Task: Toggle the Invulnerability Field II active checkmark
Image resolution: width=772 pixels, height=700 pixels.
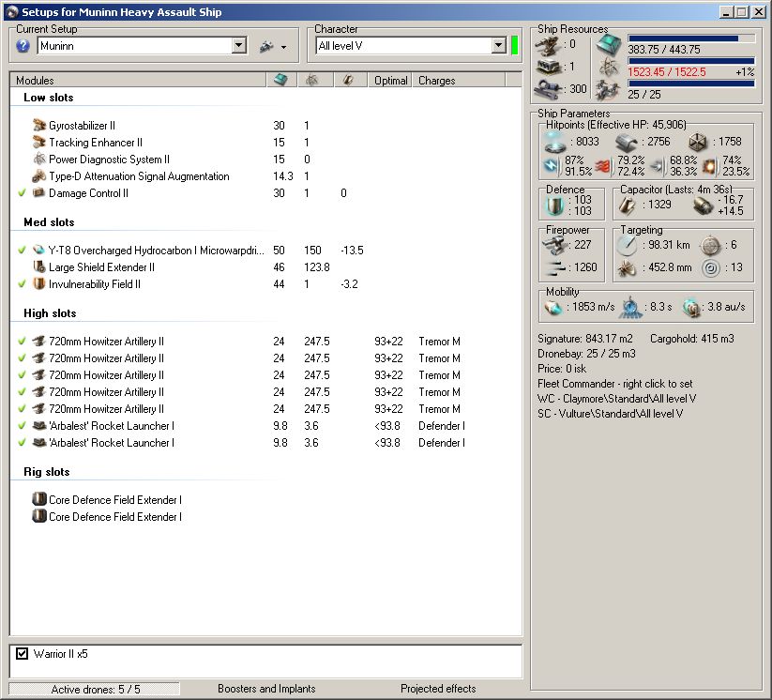Action: coord(22,284)
